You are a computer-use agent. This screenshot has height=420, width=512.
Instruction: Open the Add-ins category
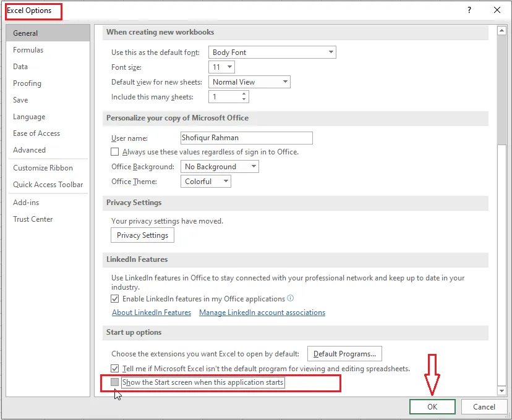[48, 202]
